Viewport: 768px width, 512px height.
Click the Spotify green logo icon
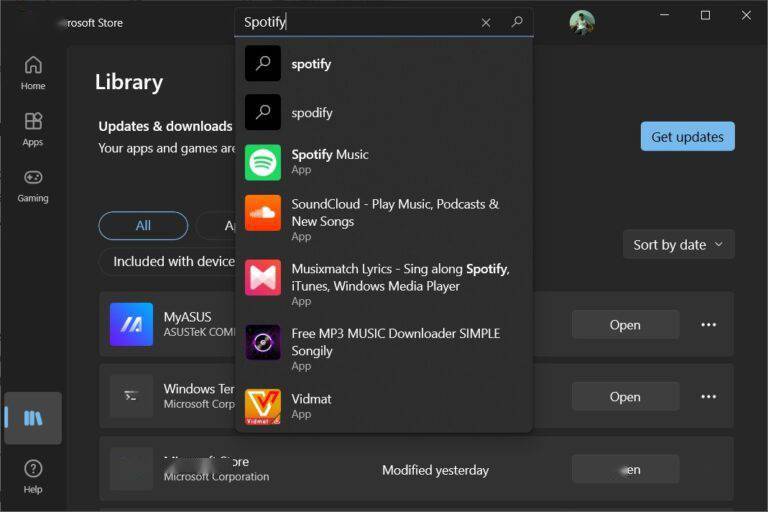coord(263,162)
